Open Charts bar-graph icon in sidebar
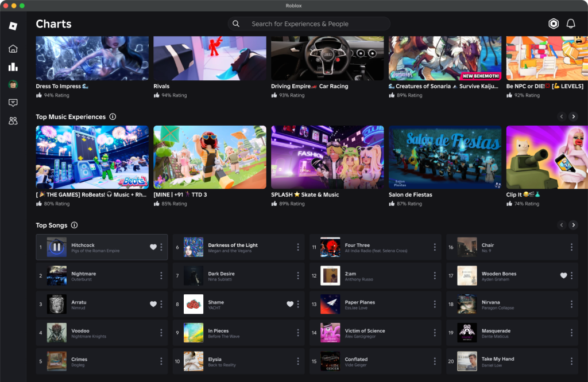Screen dimensions: 588x382 [13, 67]
